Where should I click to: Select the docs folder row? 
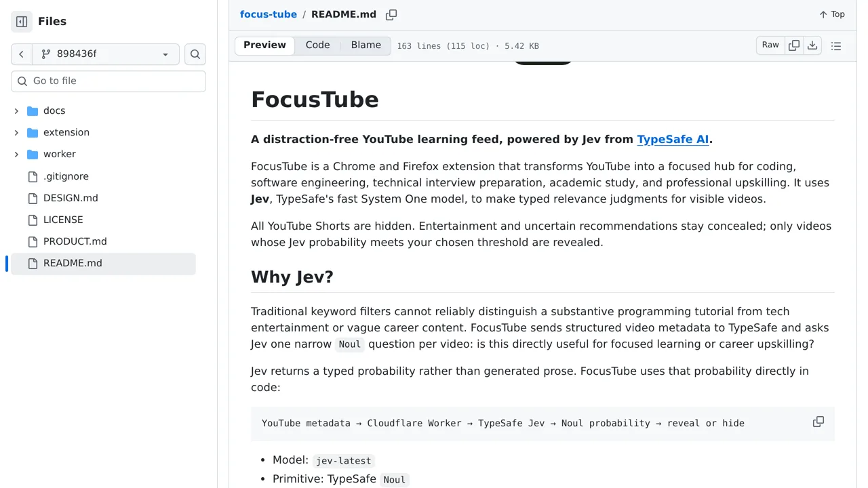[x=103, y=110]
